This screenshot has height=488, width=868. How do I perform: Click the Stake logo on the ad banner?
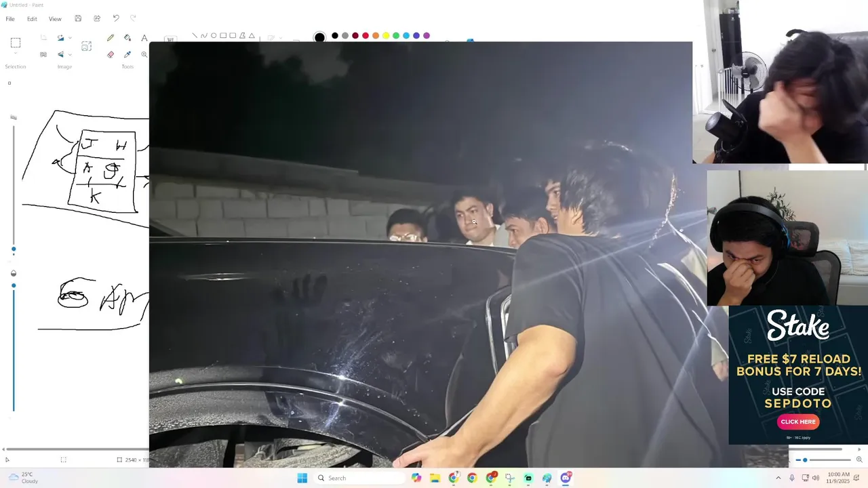(x=798, y=326)
